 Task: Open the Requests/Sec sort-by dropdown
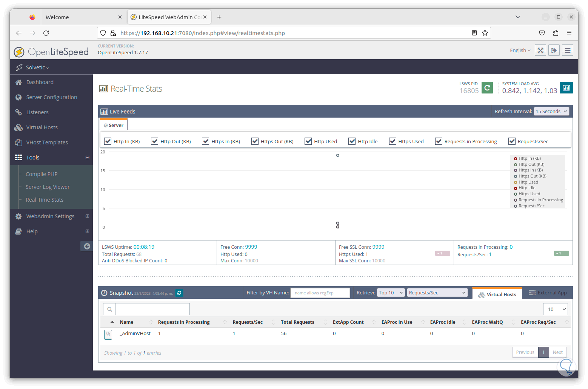click(x=437, y=293)
